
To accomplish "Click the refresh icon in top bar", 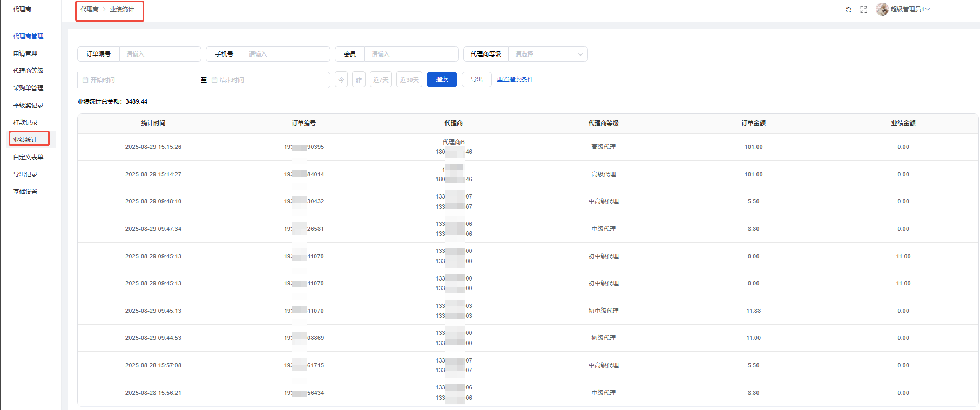I will point(848,10).
